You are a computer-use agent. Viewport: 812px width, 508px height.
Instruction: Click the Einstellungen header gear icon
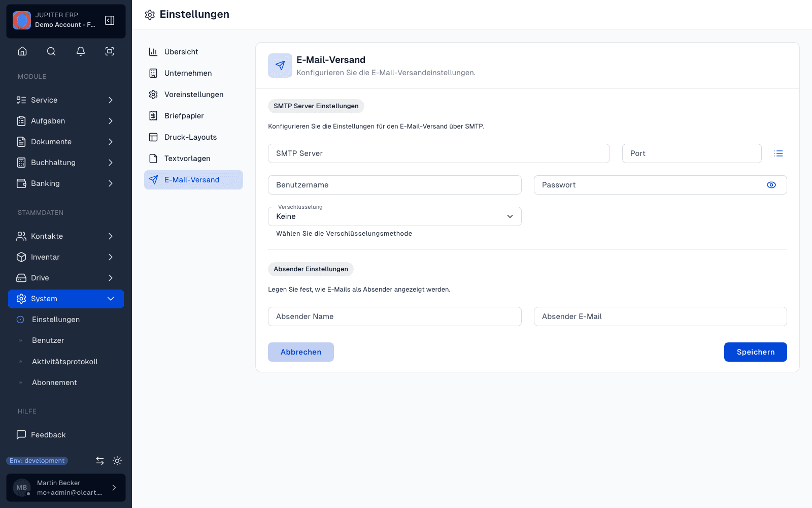click(150, 15)
